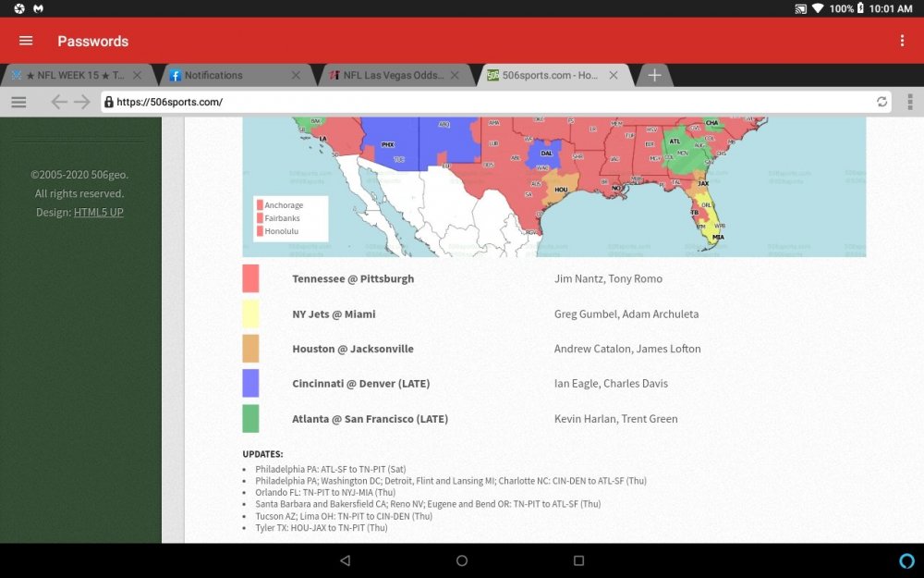
Task: Tap the lock icon in the address bar
Action: pyautogui.click(x=108, y=102)
